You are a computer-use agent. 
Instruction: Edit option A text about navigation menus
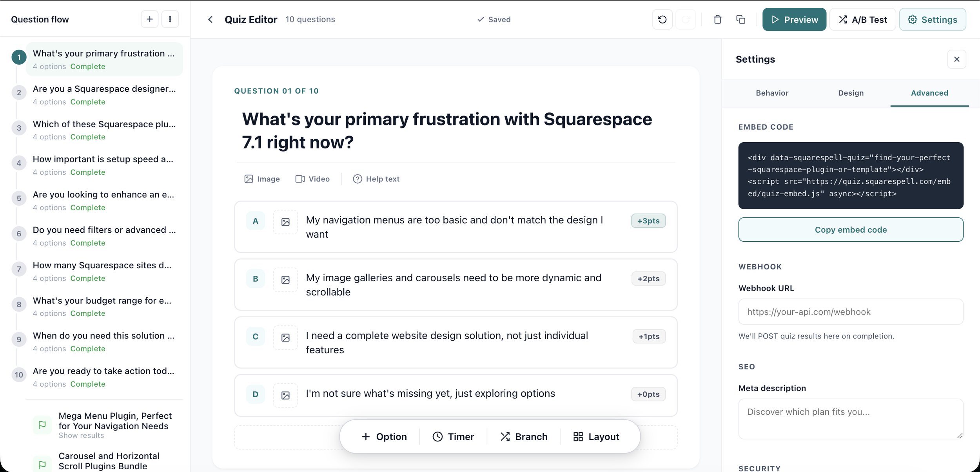point(455,227)
